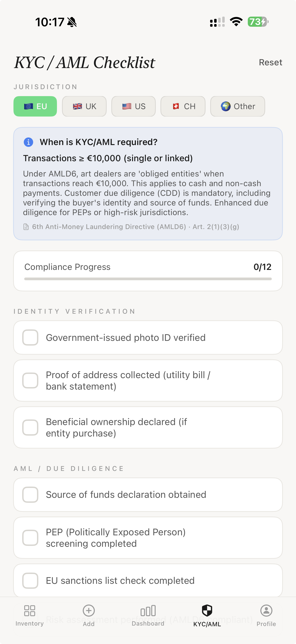Check Source of funds declaration obtained
The height and width of the screenshot is (644, 296).
click(x=30, y=494)
